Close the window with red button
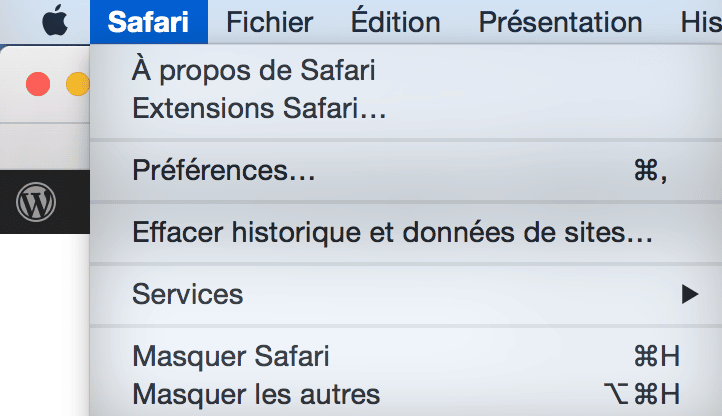This screenshot has width=722, height=416. [38, 84]
